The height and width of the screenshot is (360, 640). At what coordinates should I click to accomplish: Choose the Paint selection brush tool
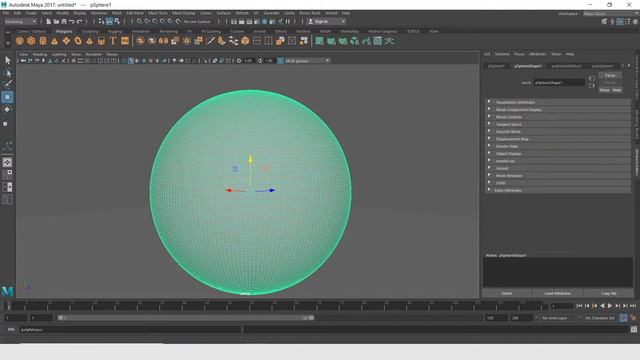7,84
